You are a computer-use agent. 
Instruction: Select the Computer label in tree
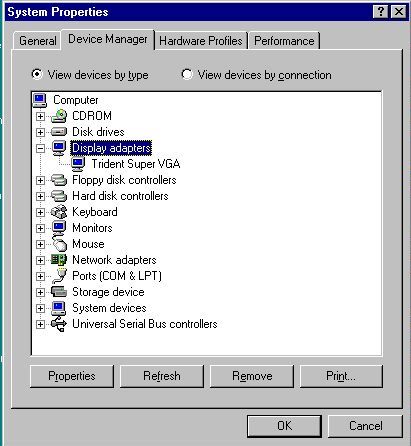point(76,100)
